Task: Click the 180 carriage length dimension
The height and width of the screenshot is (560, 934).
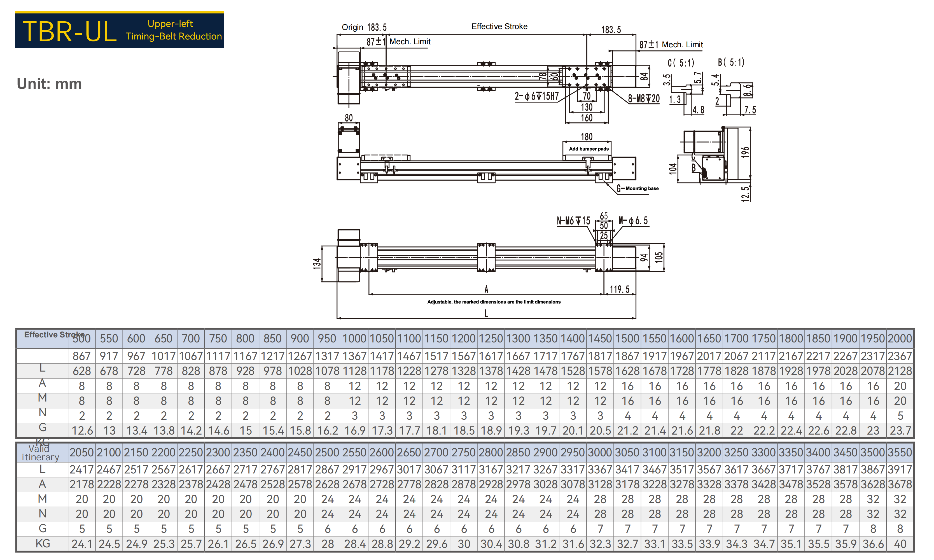Action: [587, 137]
